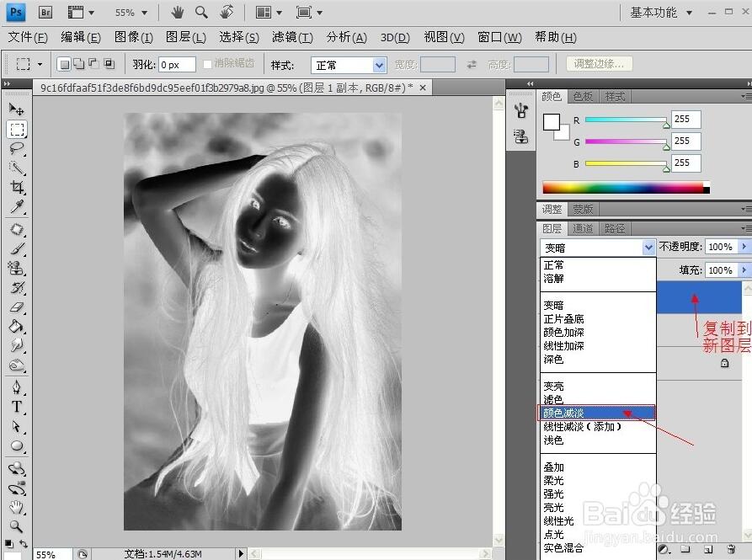752x560 pixels.
Task: Open the 图像(I) menu
Action: pyautogui.click(x=133, y=37)
